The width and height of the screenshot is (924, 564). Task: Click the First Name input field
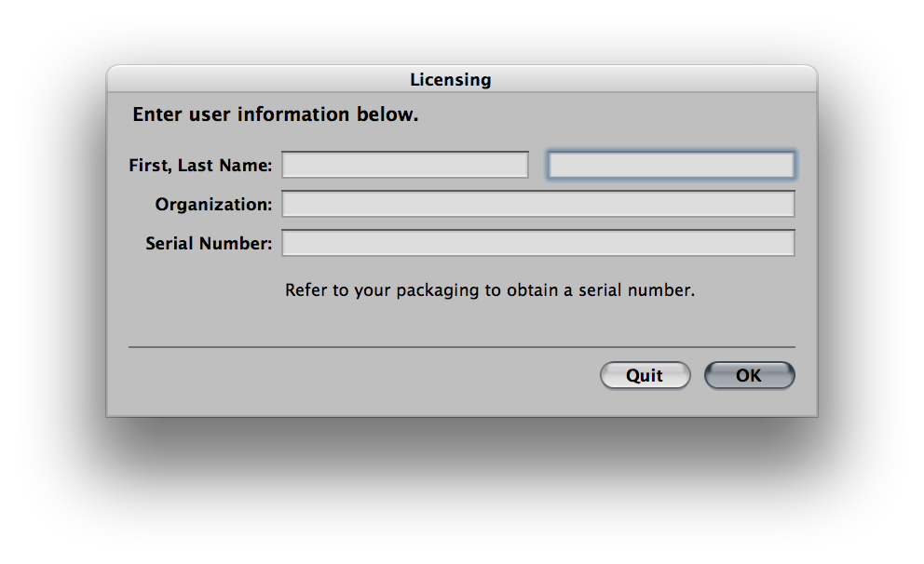[x=405, y=165]
